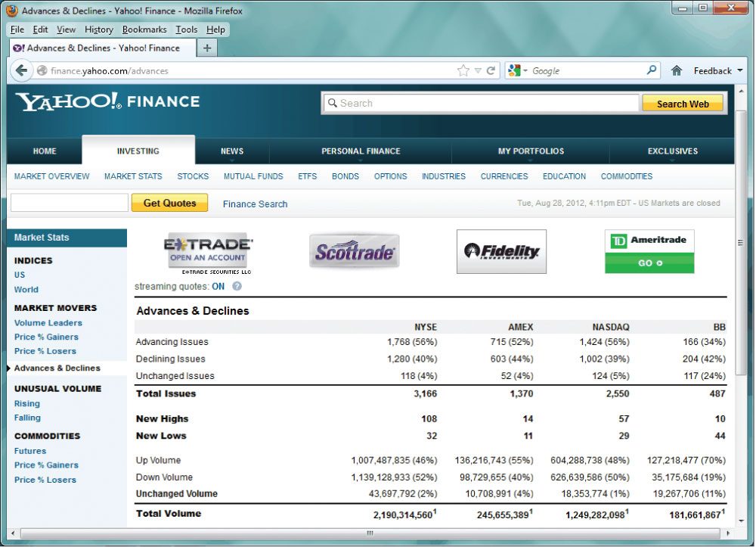Click the MARKET STATS sub-navigation link
Screen dimensions: 756x547
(x=133, y=176)
